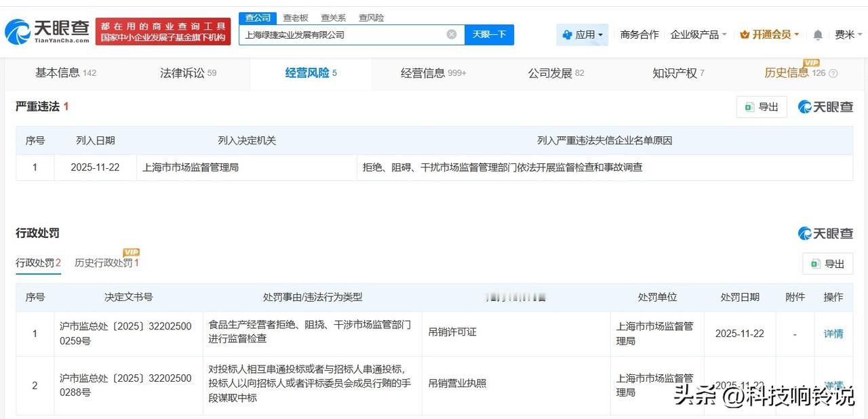
Task: Select the 经营风险 tab
Action: point(311,73)
